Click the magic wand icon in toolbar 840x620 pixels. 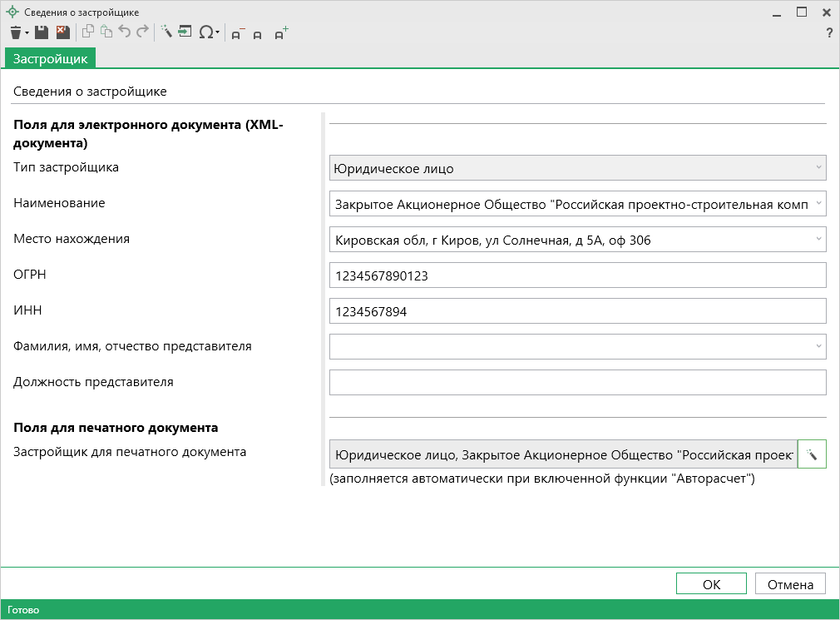(166, 32)
